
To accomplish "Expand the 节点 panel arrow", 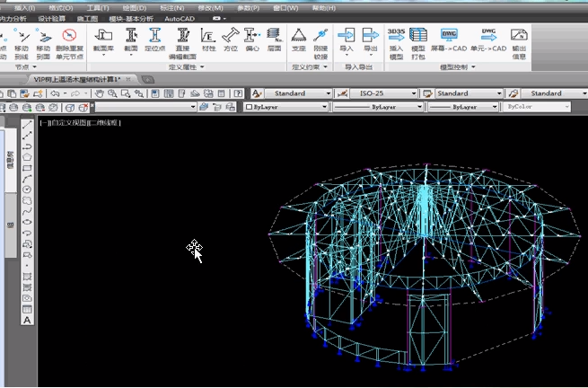I will pyautogui.click(x=34, y=67).
